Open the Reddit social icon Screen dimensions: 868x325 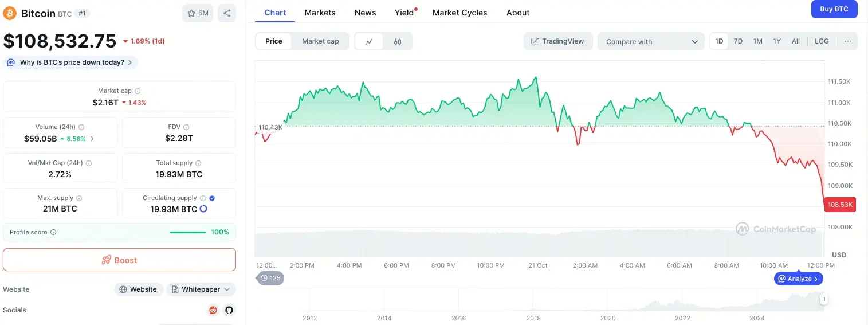click(x=213, y=310)
